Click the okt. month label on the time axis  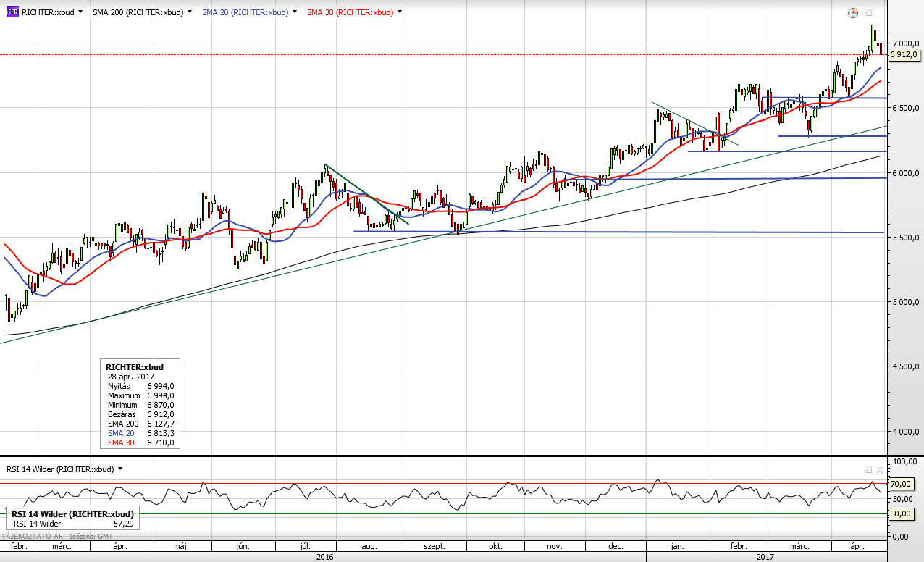496,547
